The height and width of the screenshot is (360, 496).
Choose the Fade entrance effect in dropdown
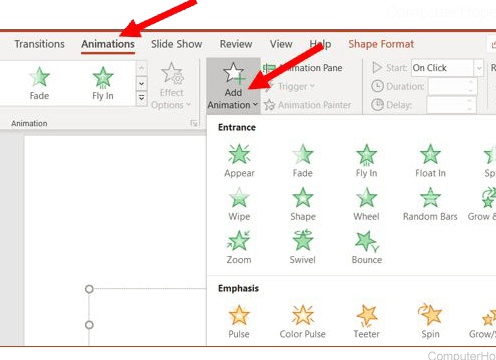303,161
